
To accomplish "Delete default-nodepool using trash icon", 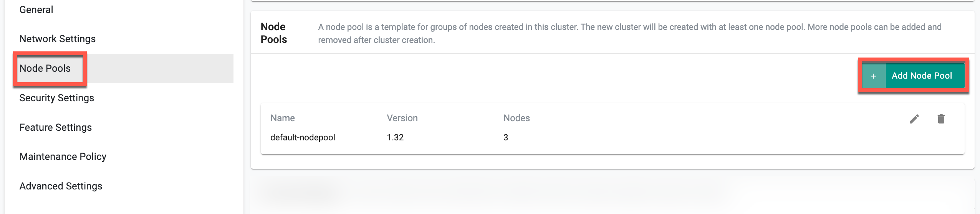I will pyautogui.click(x=941, y=119).
